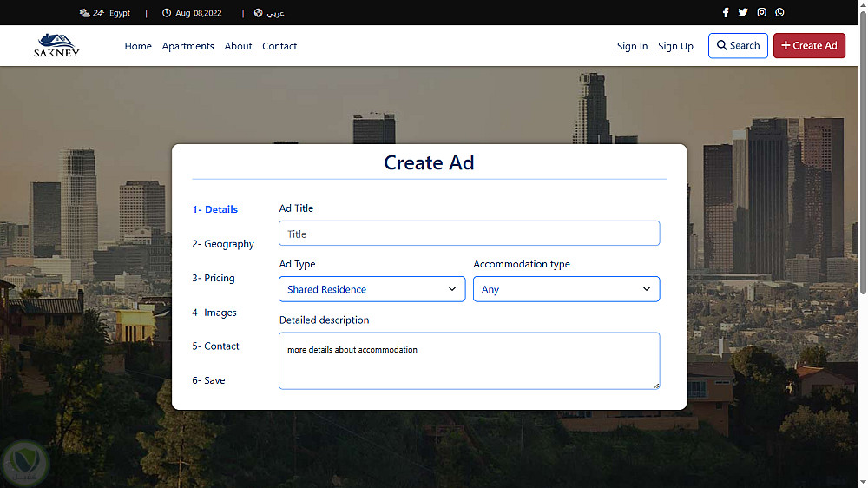Open the Contact nav link

pyautogui.click(x=279, y=46)
